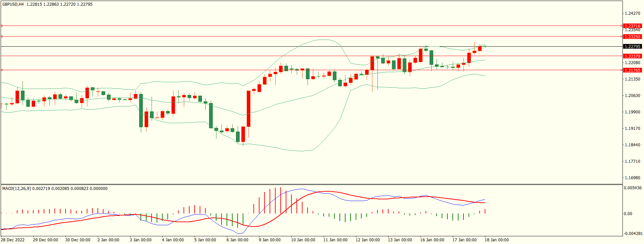This screenshot has width=644, height=244.
Task: Click the 2 Jan 00:00 time label
Action: click(108, 240)
